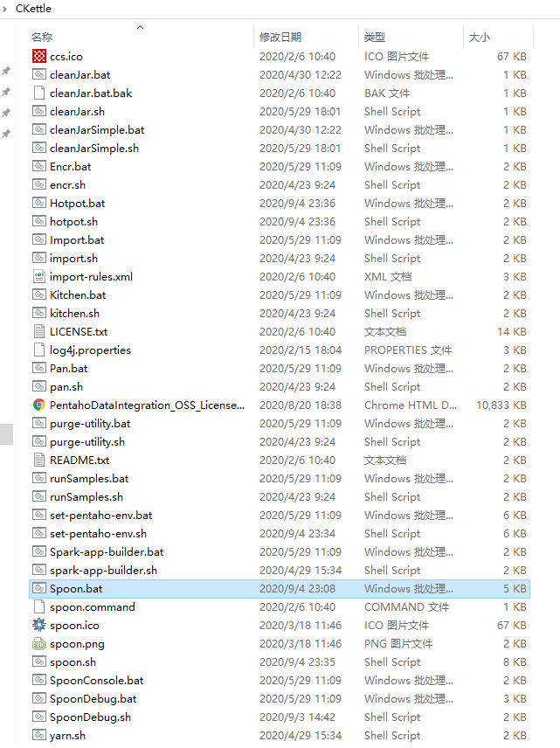Click the red ccs.ico file icon
This screenshot has width=560, height=748.
click(x=38, y=56)
